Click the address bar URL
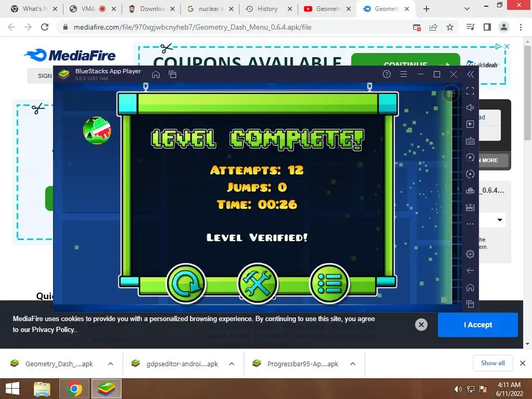This screenshot has width=532, height=399. point(192,27)
